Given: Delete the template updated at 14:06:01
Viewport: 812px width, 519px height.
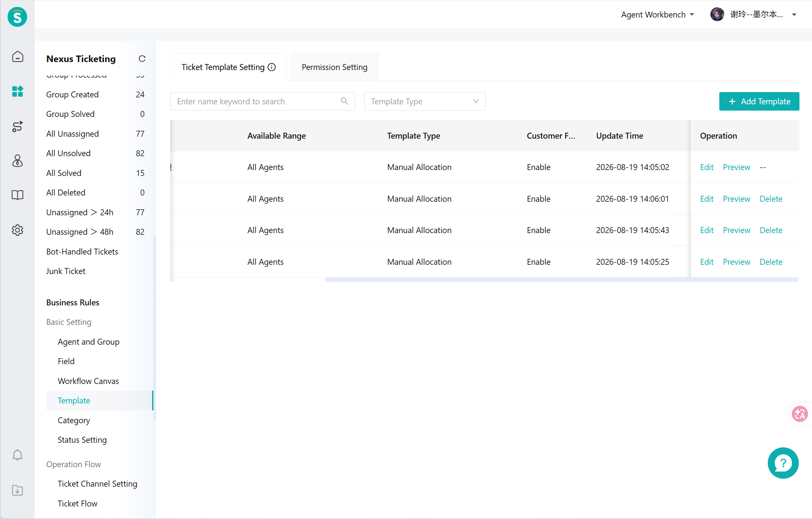Looking at the screenshot, I should [x=771, y=199].
